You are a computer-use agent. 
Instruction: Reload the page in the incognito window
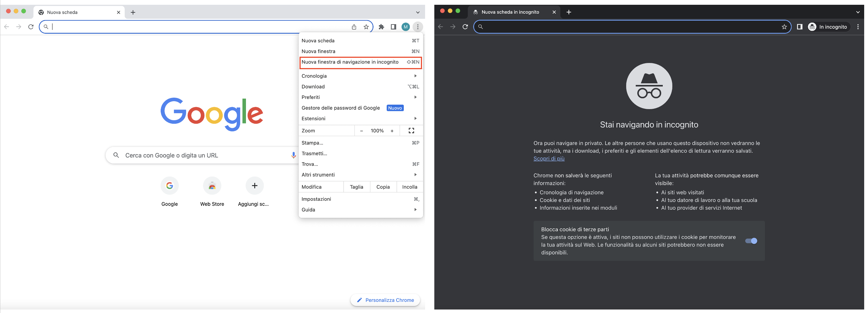coord(465,27)
